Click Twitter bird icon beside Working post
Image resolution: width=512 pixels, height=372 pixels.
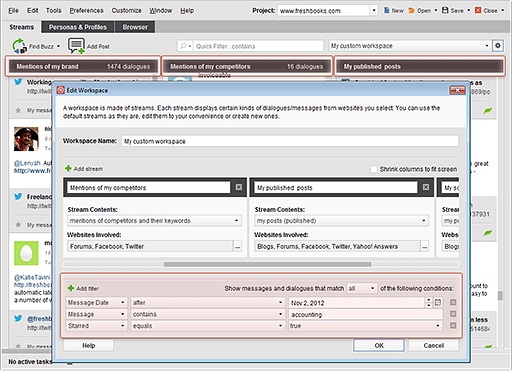tap(18, 82)
